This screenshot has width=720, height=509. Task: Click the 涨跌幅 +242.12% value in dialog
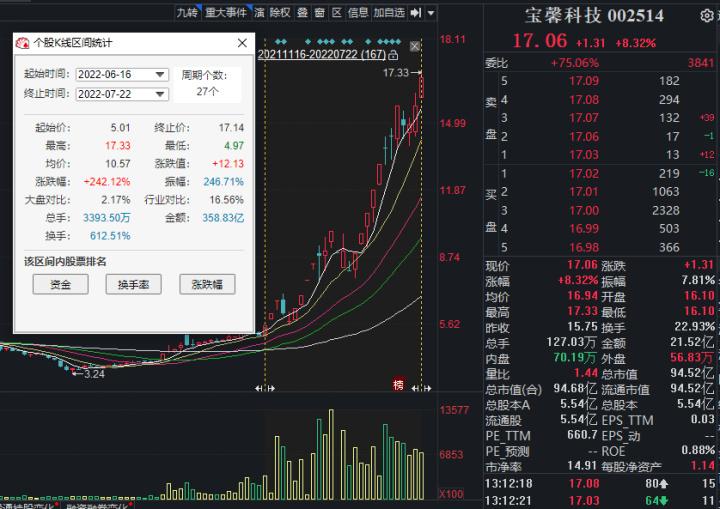[107, 182]
